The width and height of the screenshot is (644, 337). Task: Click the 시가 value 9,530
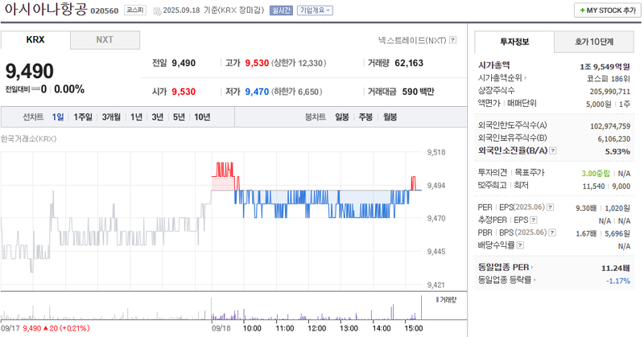pos(184,92)
